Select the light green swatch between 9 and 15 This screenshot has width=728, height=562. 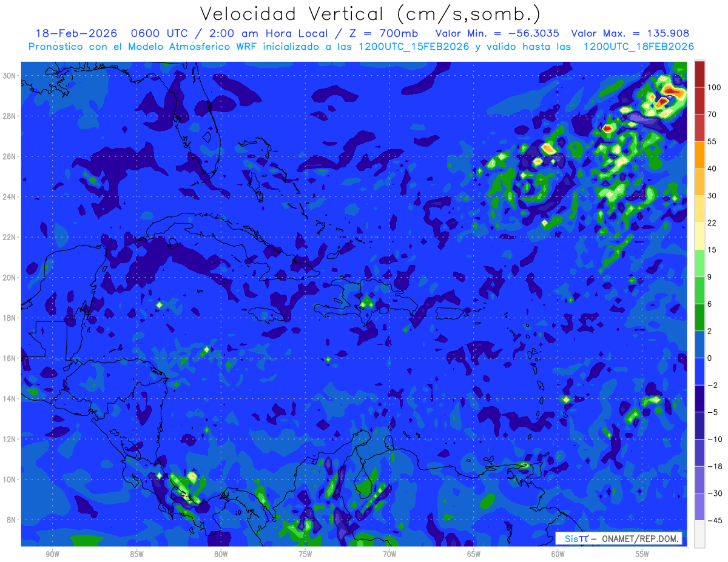point(699,263)
